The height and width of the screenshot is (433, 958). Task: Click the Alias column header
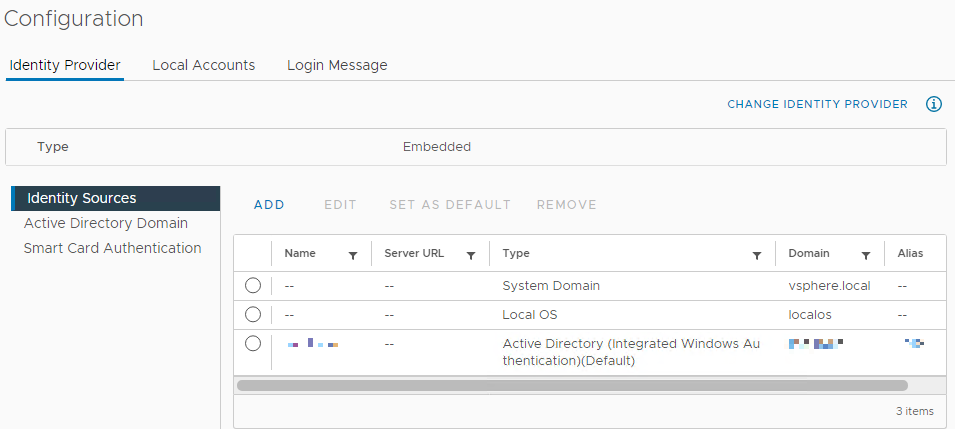click(x=910, y=253)
